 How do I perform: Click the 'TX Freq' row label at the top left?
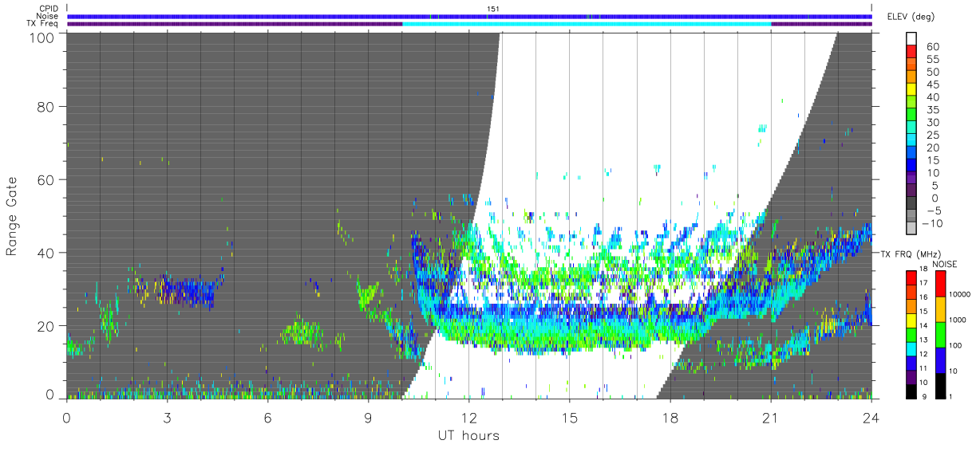(43, 23)
